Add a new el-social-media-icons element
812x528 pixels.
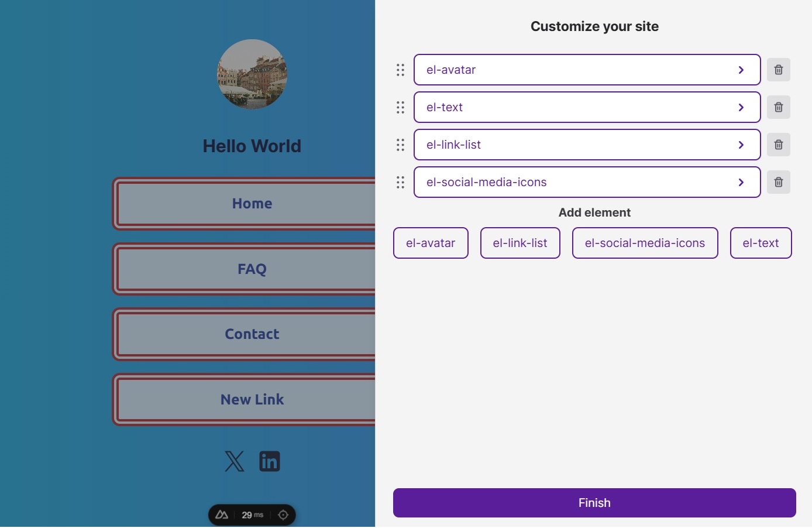[x=645, y=243]
